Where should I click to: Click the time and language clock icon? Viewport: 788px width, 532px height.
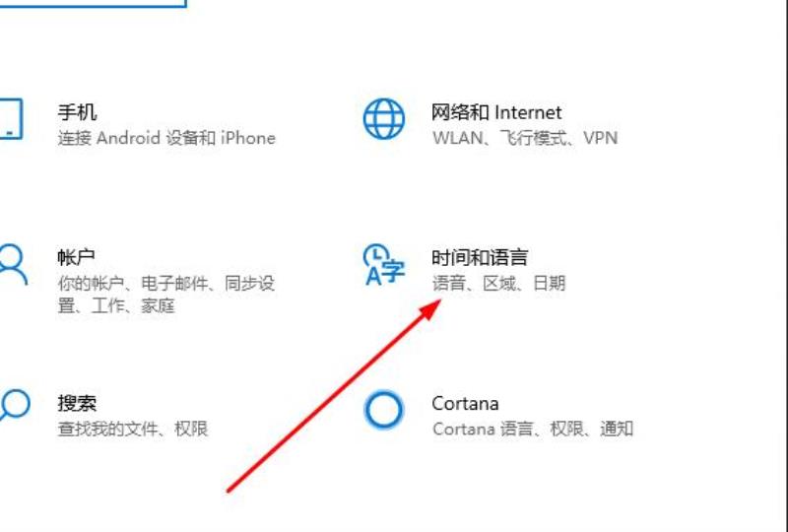(384, 264)
